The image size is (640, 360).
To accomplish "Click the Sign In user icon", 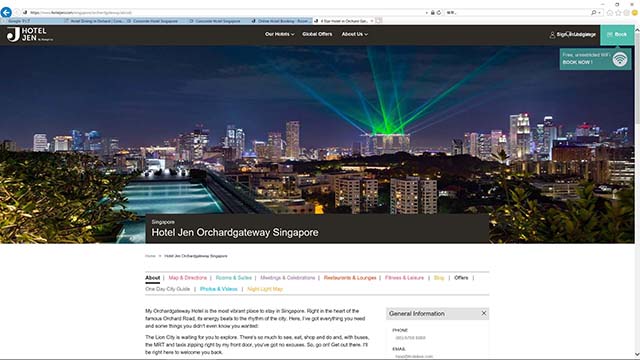I will click(x=552, y=35).
